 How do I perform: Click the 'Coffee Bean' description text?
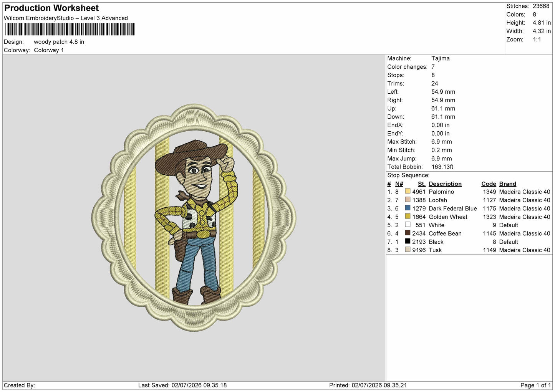click(445, 233)
